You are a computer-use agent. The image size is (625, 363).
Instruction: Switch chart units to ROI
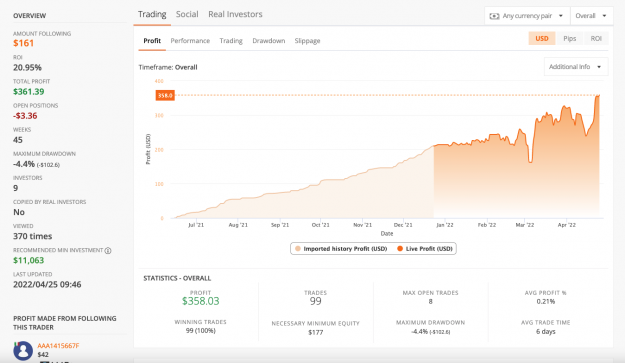pos(596,39)
